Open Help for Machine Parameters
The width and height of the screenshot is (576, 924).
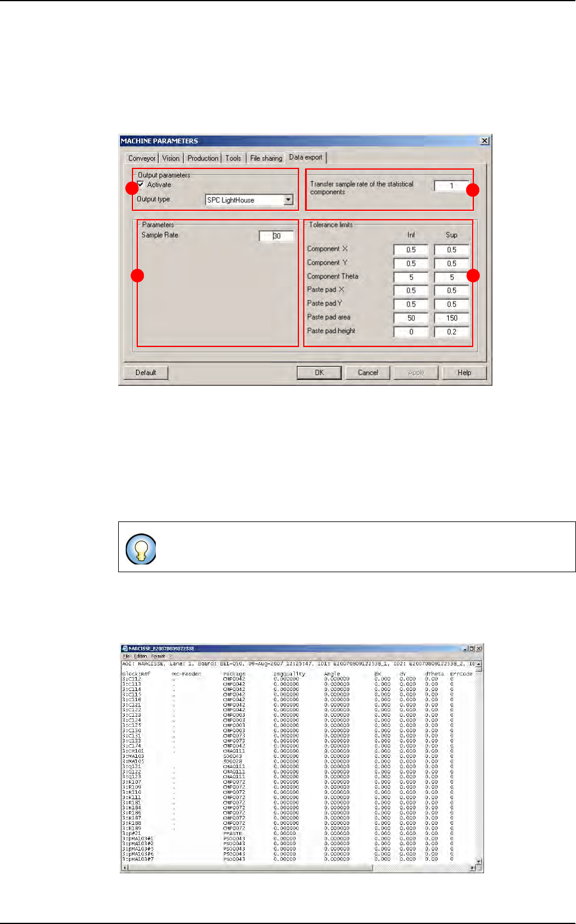click(x=464, y=373)
